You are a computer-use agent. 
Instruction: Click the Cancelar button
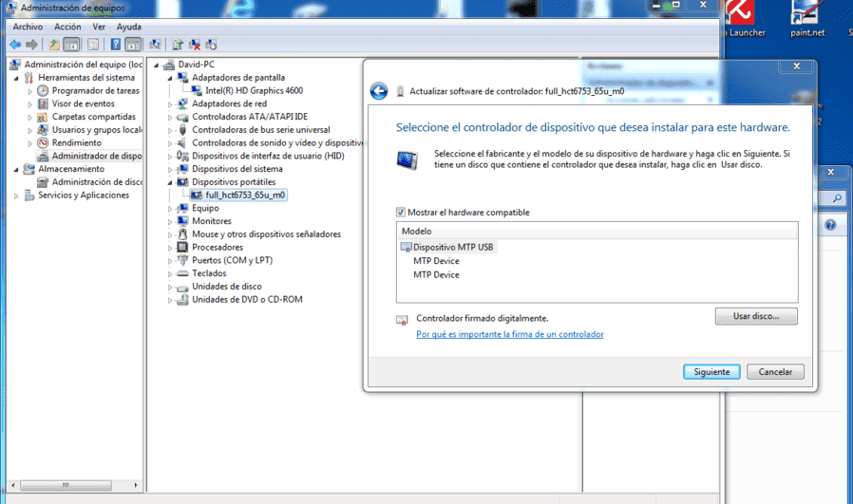[x=775, y=372]
